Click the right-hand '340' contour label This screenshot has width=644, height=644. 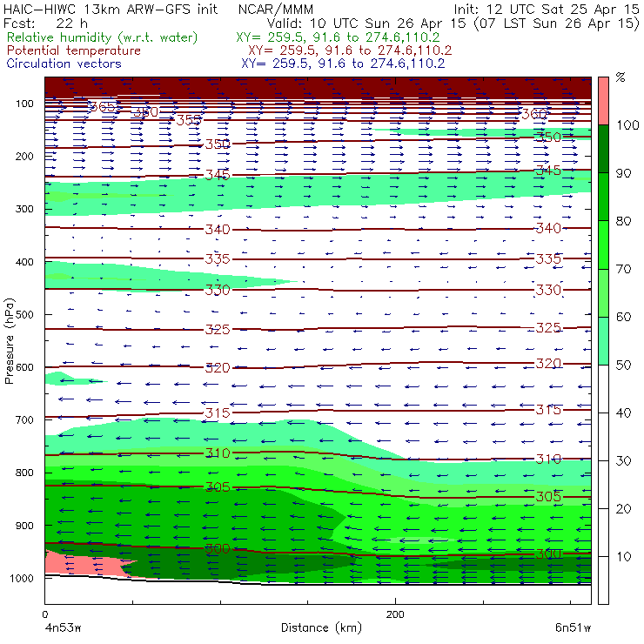[549, 228]
